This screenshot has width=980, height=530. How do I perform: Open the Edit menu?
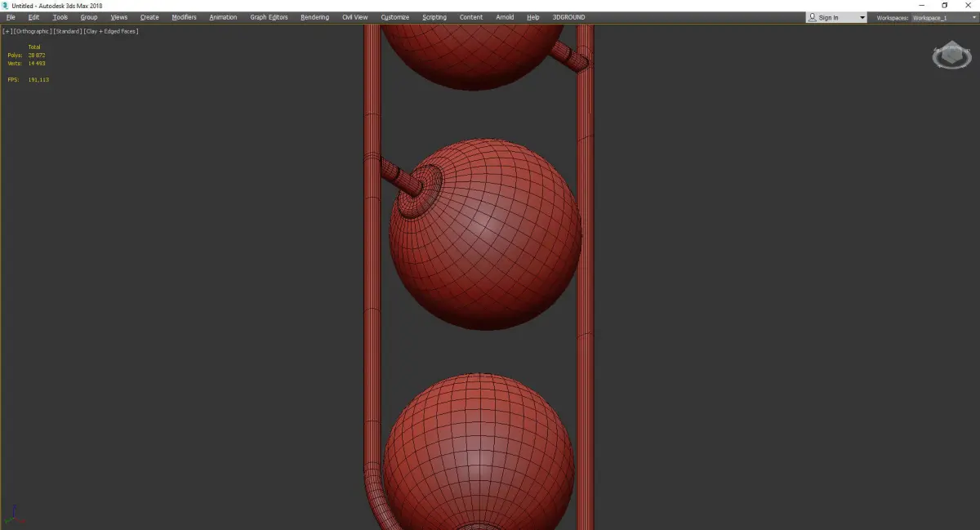tap(33, 17)
